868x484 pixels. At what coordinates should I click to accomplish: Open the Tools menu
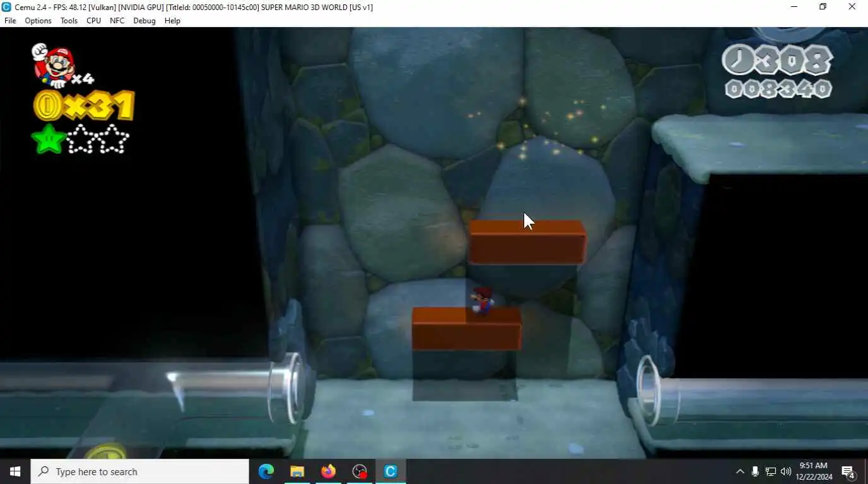(69, 21)
